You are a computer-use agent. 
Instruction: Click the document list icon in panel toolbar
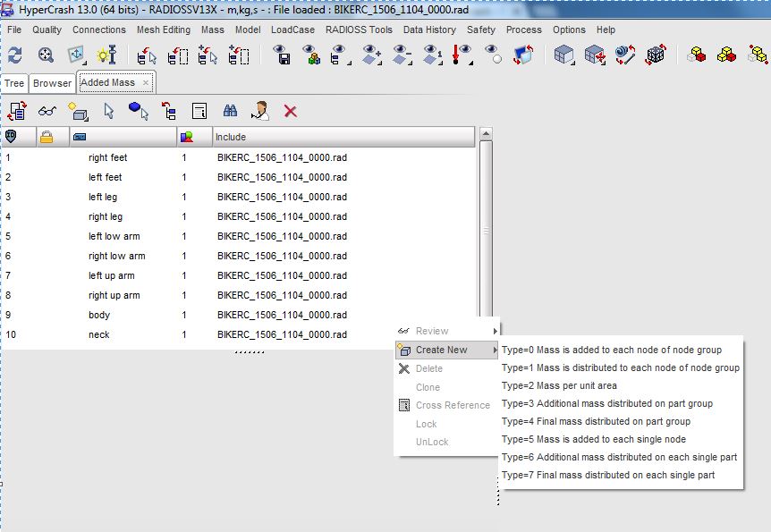click(199, 112)
